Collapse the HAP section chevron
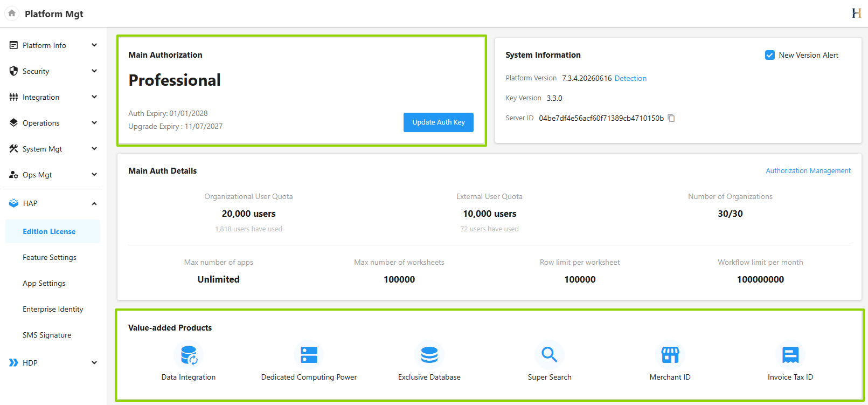Image resolution: width=868 pixels, height=405 pixels. [x=94, y=203]
